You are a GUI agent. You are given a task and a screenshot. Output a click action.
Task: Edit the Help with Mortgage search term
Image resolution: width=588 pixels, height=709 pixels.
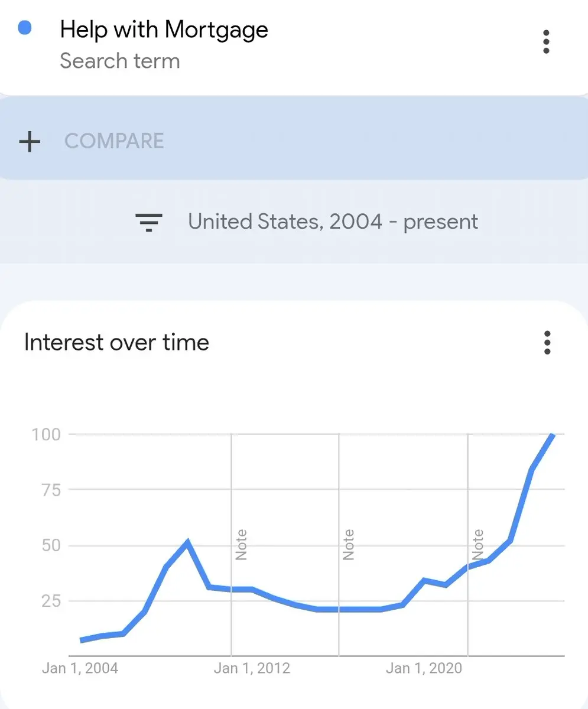pyautogui.click(x=164, y=30)
